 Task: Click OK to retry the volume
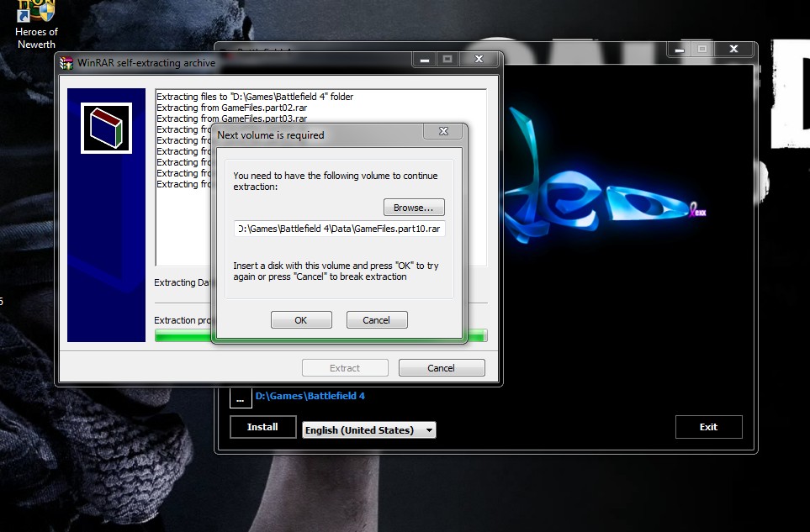click(x=301, y=320)
